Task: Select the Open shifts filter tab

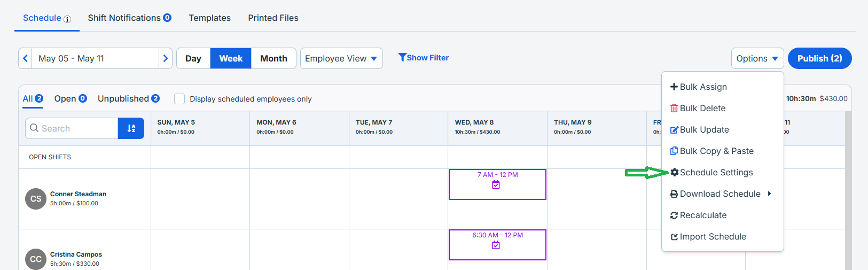Action: click(x=71, y=98)
